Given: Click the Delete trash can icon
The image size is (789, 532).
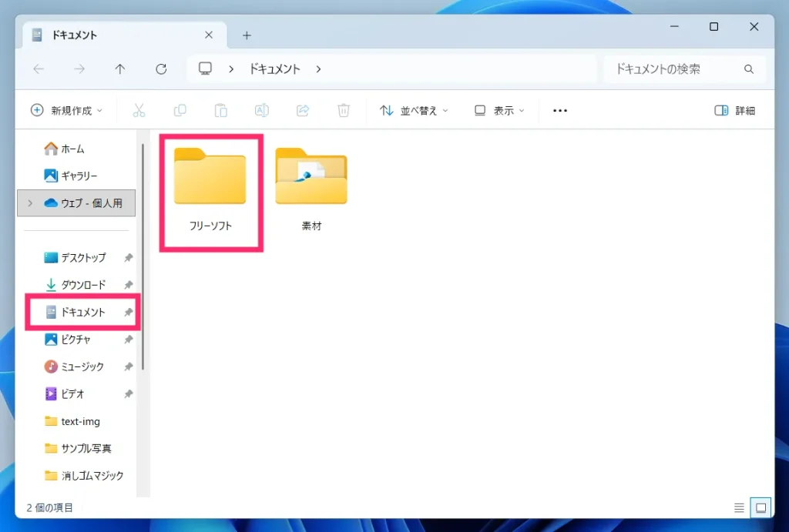Looking at the screenshot, I should click(344, 110).
